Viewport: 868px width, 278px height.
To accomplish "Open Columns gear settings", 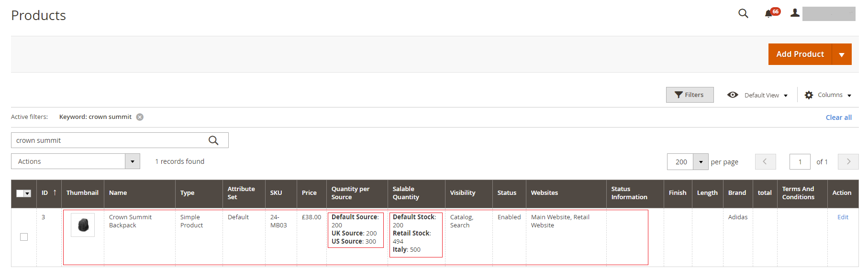I will 828,95.
